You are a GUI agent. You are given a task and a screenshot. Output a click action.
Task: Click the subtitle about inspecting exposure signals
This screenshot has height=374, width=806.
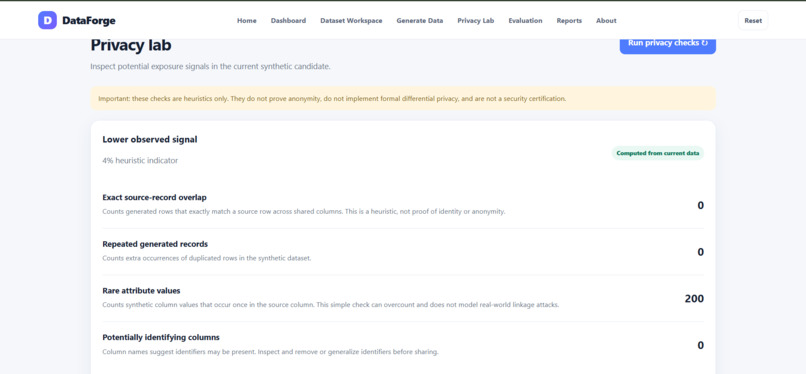click(x=210, y=67)
